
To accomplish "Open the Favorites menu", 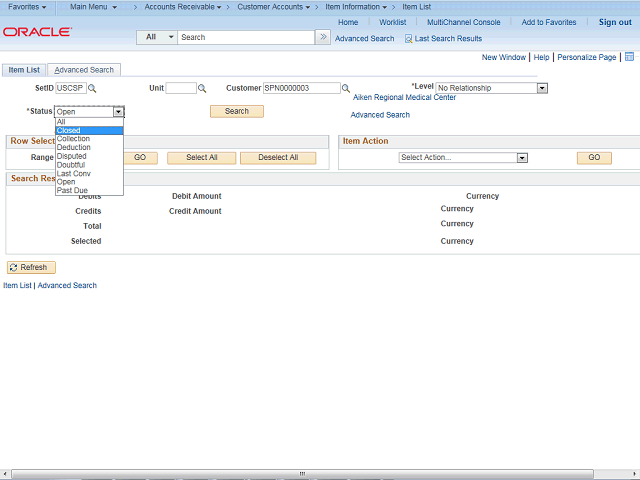I will pos(27,7).
